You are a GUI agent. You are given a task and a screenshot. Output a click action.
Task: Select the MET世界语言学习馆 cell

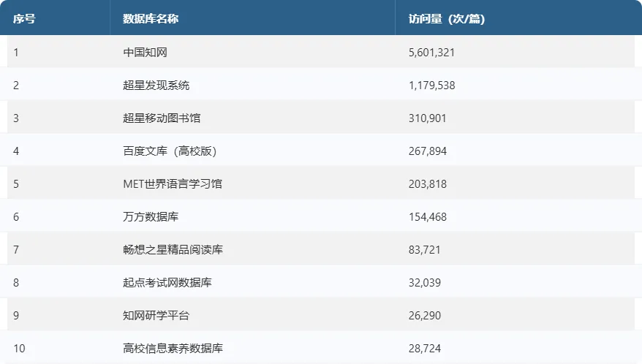coord(173,184)
